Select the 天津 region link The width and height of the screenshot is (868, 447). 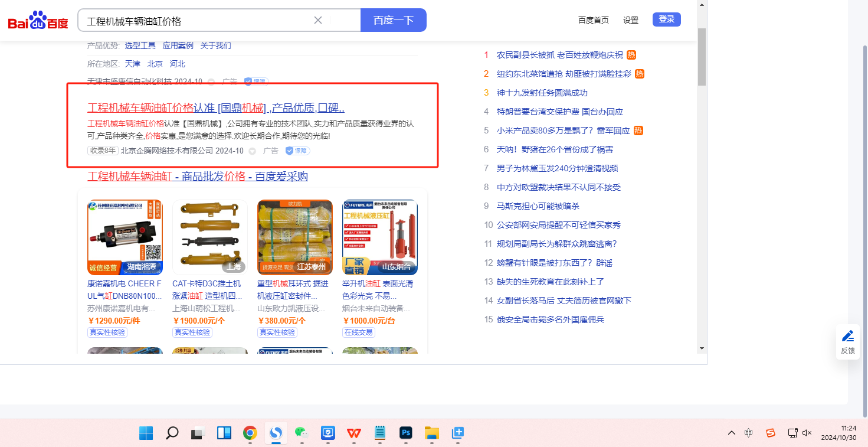pyautogui.click(x=133, y=64)
